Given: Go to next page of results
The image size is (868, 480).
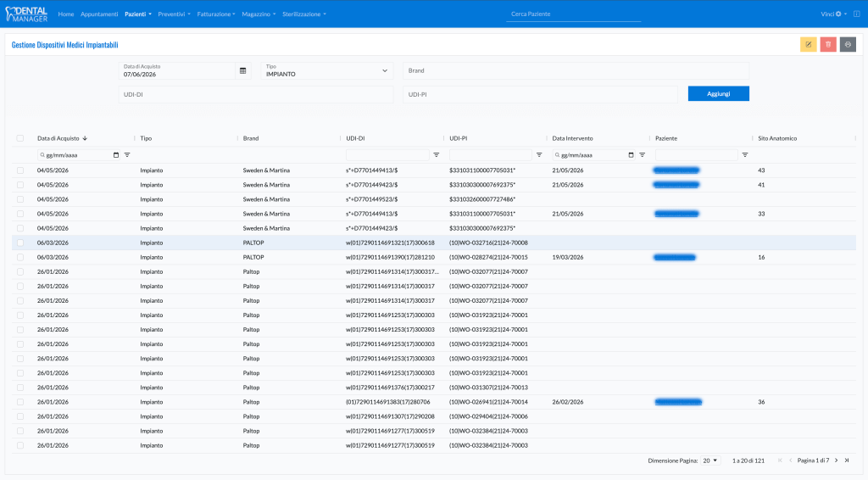Looking at the screenshot, I should coord(837,460).
